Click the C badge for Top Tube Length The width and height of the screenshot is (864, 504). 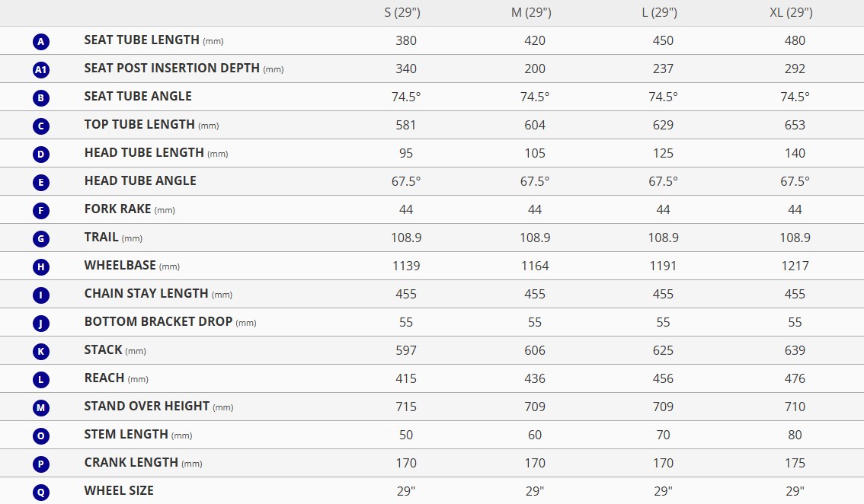coord(41,126)
